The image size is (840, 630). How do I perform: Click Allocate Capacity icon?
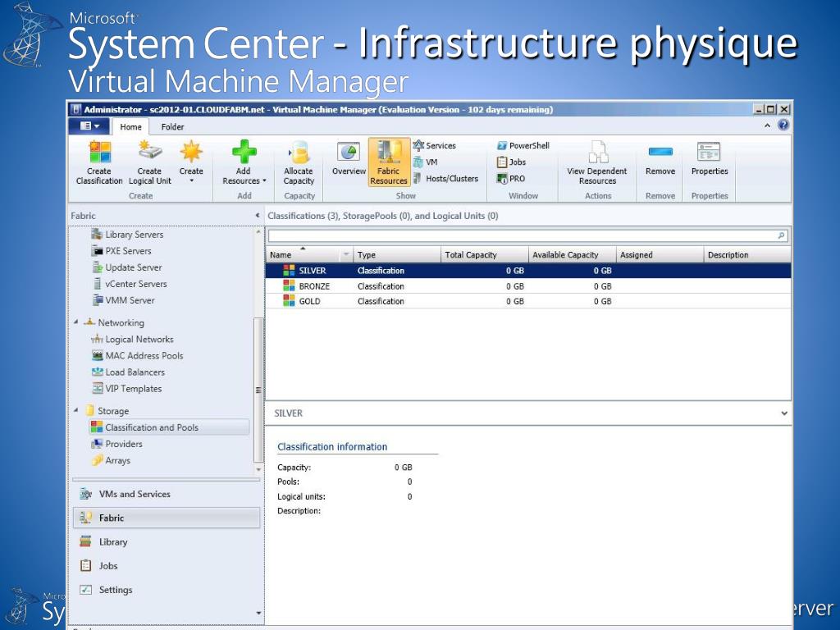tap(299, 162)
